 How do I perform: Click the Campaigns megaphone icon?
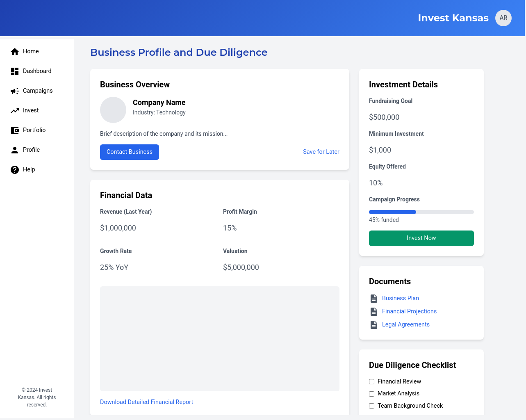point(15,91)
